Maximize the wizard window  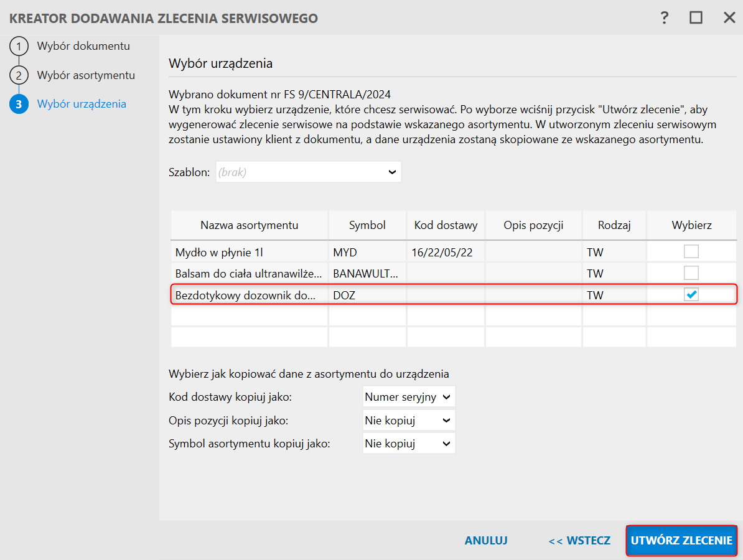coord(696,18)
